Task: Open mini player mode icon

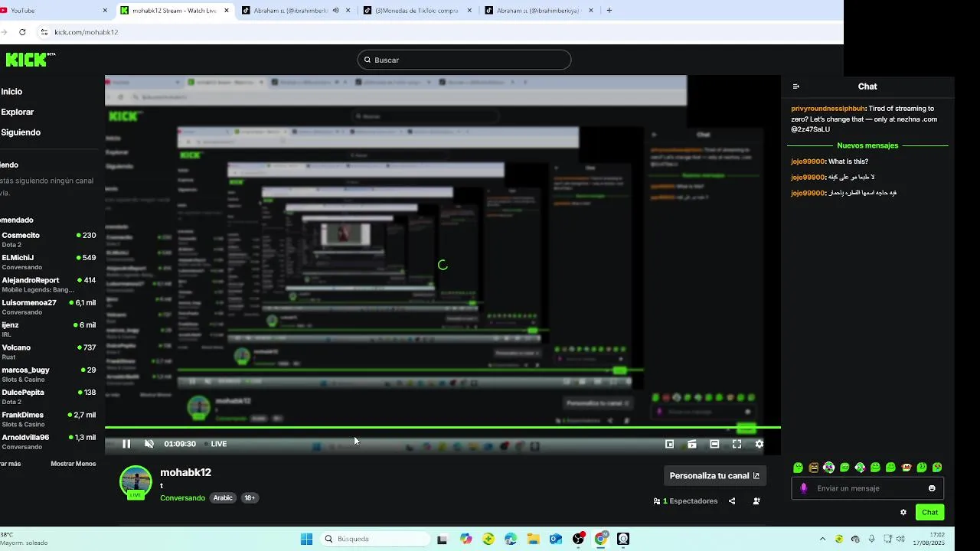Action: [669, 444]
